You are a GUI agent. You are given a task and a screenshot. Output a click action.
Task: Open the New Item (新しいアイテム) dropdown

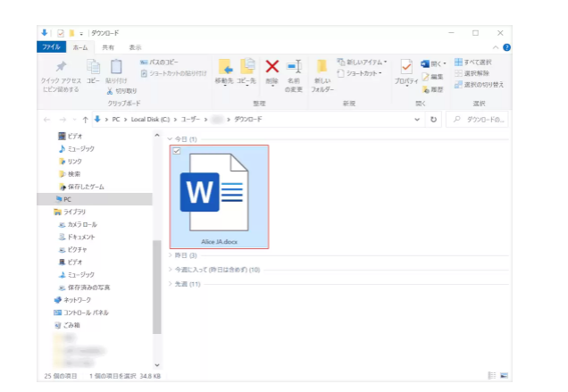click(362, 62)
